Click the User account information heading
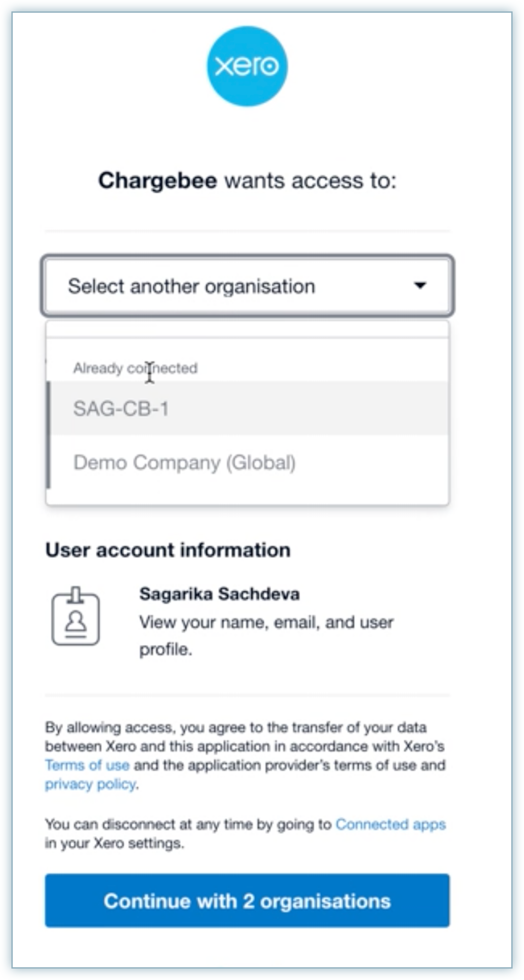Screen dimensions: 524x980 [168, 550]
